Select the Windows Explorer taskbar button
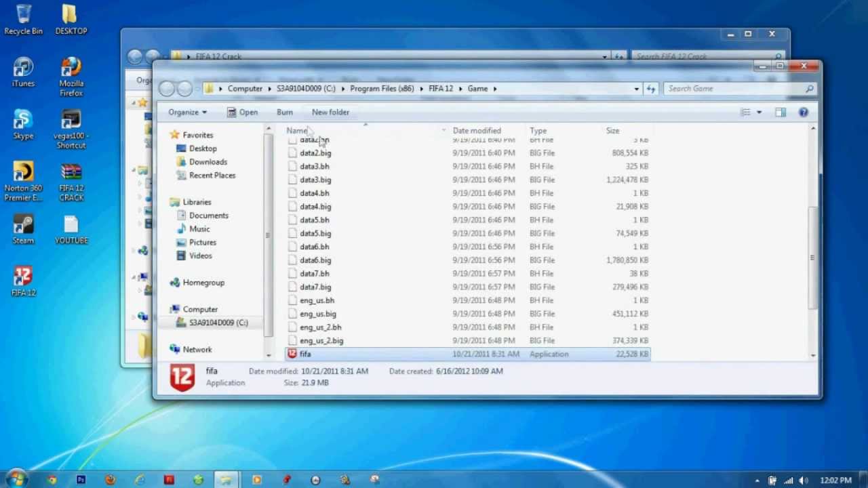The height and width of the screenshot is (488, 868). pos(226,480)
